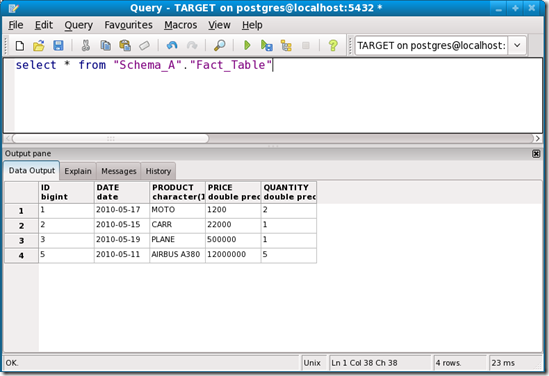This screenshot has height=376, width=549.
Task: Click the price cell 22000
Action: (x=233, y=225)
